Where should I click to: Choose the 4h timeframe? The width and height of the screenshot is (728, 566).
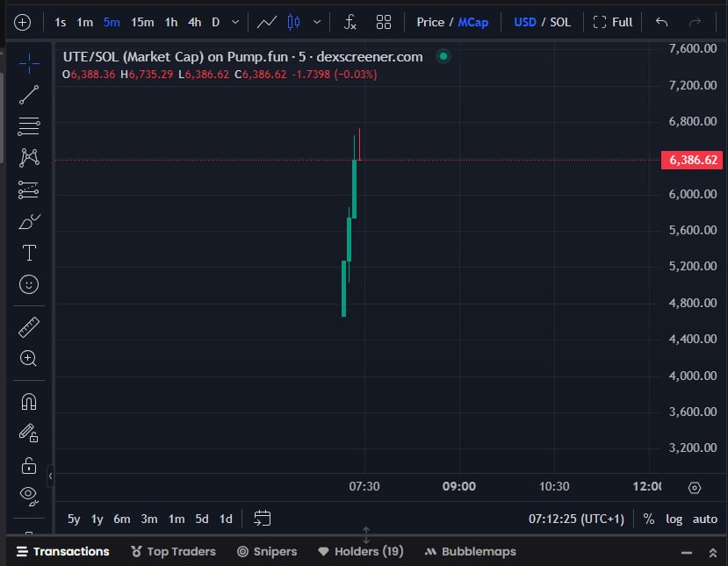click(195, 22)
